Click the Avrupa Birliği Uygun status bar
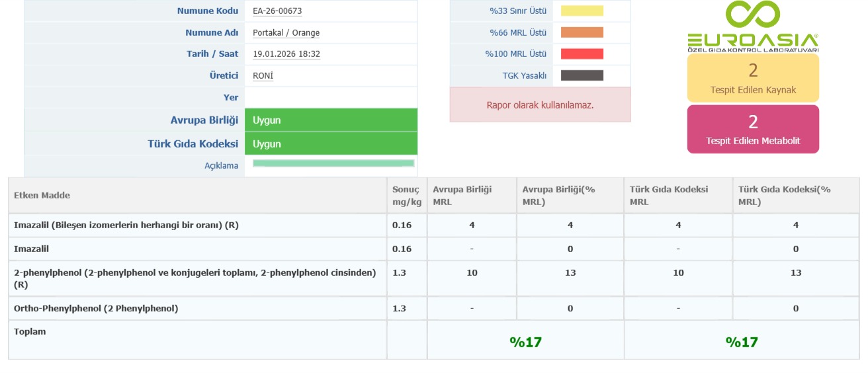The width and height of the screenshot is (868, 373). 331,120
